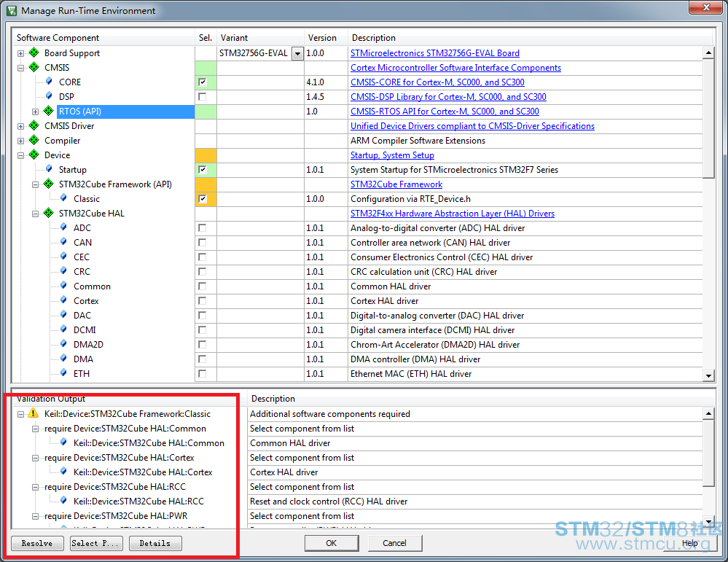The image size is (728, 562).
Task: Collapse the require Device:STM32Cube HAL:RCC node
Action: point(35,487)
